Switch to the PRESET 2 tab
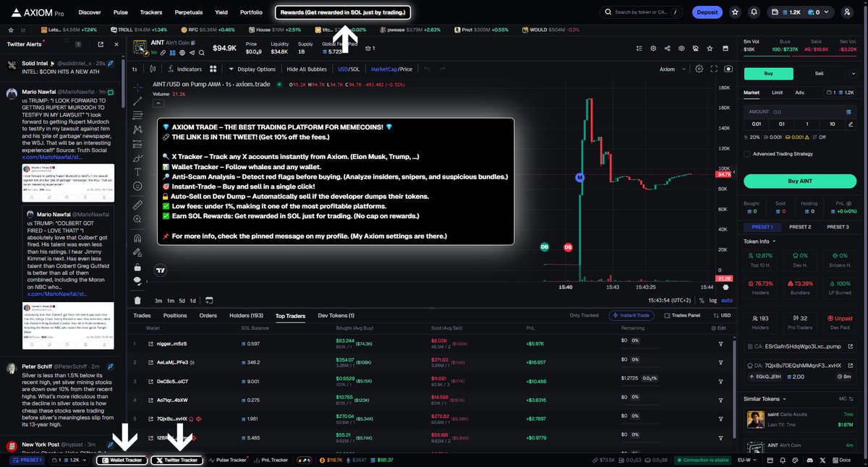 pos(799,227)
